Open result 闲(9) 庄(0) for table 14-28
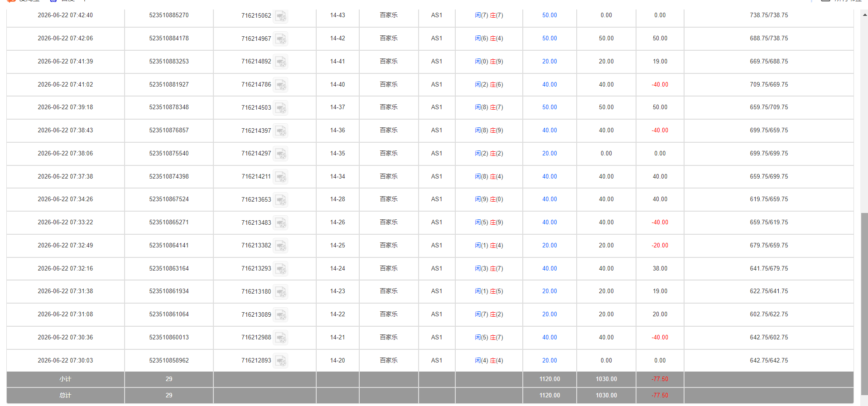Screen dimensions: 868x406 (x=489, y=199)
